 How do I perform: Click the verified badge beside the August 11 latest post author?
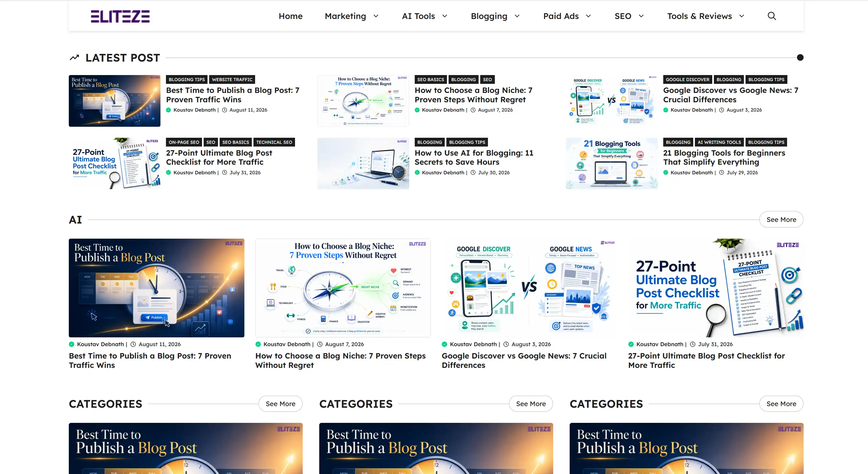168,110
